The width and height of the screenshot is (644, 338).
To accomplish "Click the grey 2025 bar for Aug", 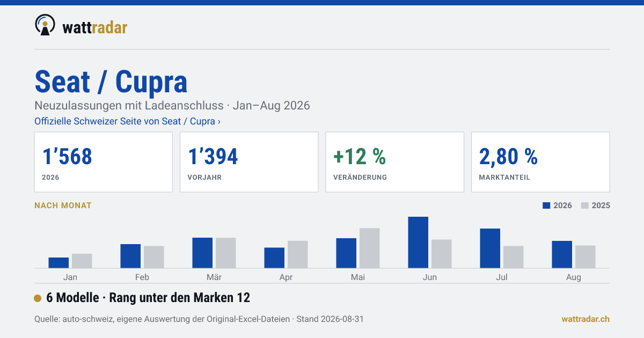I will click(x=586, y=257).
